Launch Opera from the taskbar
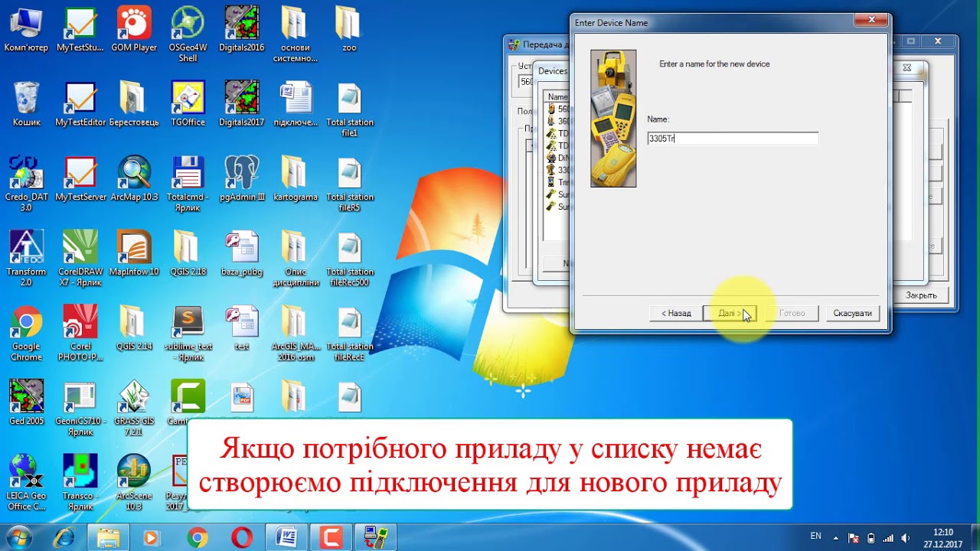This screenshot has height=551, width=980. pyautogui.click(x=242, y=537)
